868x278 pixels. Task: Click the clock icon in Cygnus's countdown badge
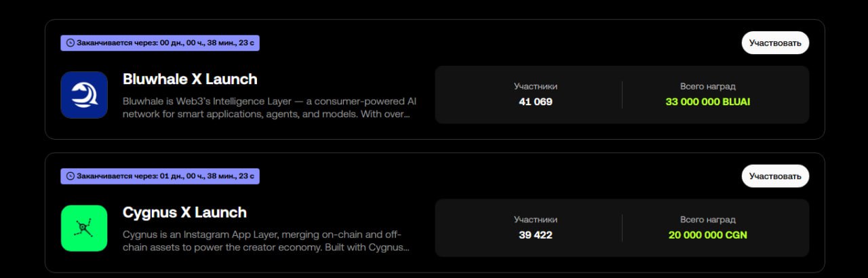coord(70,176)
